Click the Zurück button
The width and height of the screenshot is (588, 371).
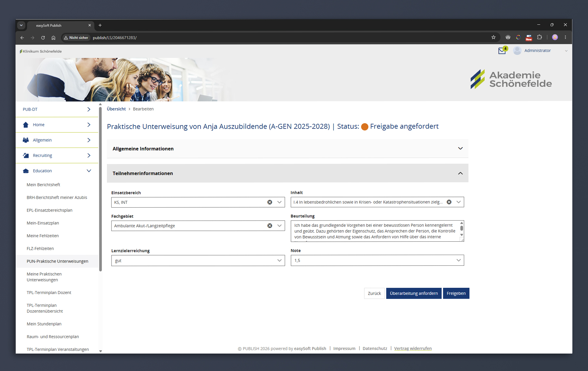[374, 293]
